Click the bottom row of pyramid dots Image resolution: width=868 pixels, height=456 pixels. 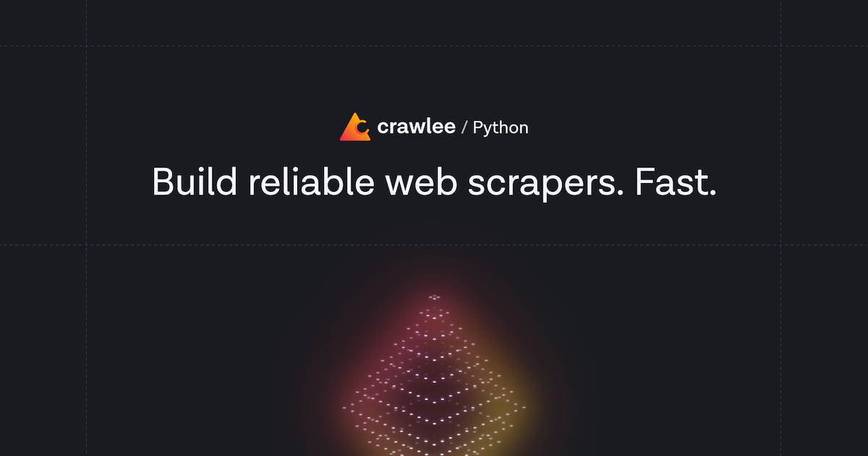(x=434, y=450)
